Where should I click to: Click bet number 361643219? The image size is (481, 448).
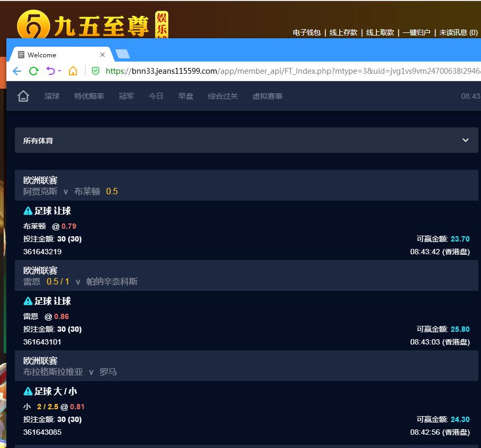(42, 252)
